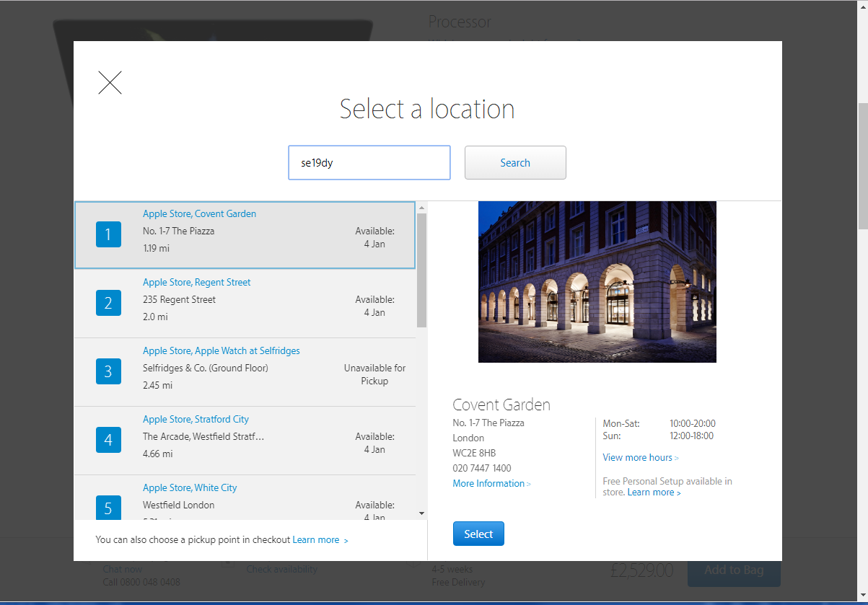Click Learn more about pickup points
The width and height of the screenshot is (868, 605).
coord(320,539)
